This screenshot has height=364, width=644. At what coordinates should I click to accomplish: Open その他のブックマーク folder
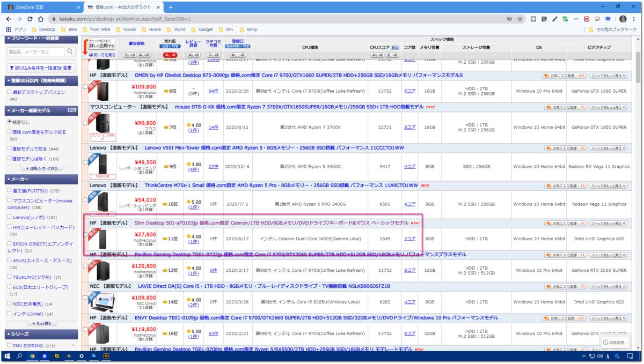click(x=612, y=29)
